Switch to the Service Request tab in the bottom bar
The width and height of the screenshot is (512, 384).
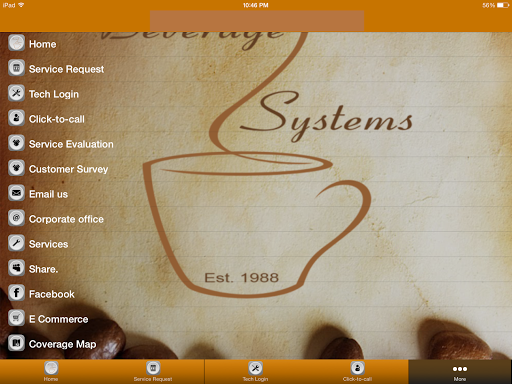tap(153, 371)
